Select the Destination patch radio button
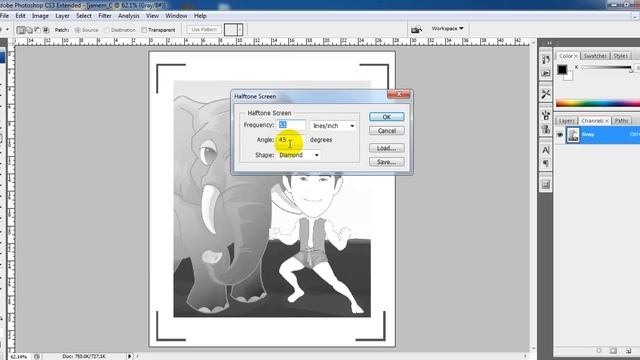 (x=107, y=30)
